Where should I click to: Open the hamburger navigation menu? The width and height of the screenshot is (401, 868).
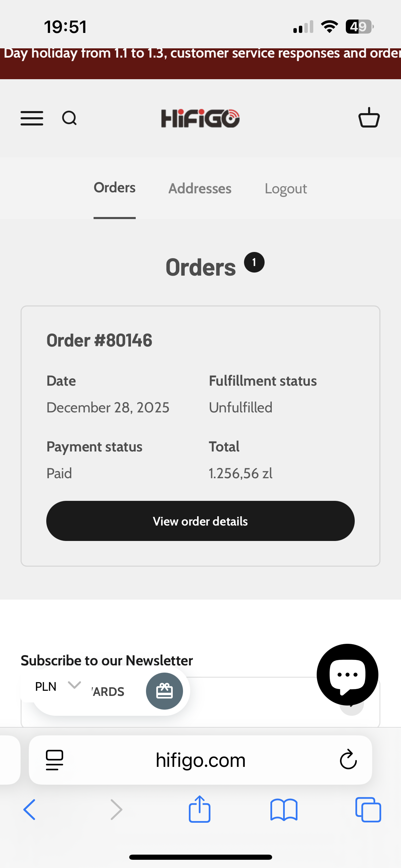(x=32, y=118)
